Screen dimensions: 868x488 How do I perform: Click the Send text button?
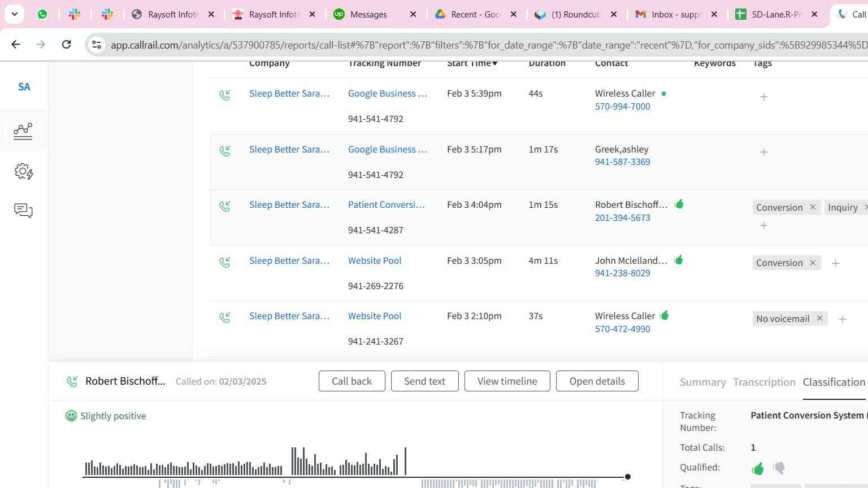point(424,381)
